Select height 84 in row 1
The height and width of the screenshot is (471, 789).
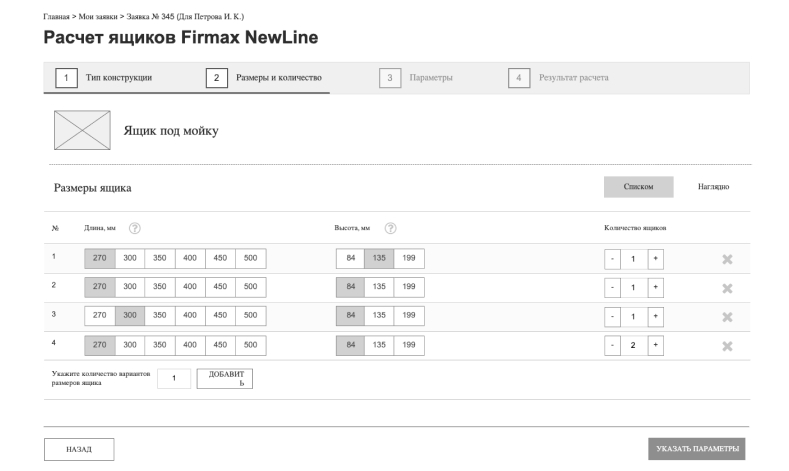pos(350,258)
